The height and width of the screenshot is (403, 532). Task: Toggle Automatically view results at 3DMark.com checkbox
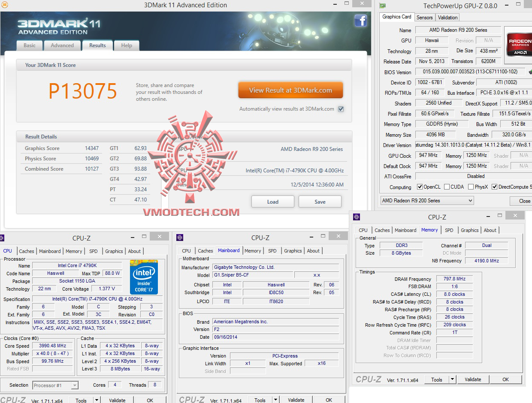click(341, 109)
